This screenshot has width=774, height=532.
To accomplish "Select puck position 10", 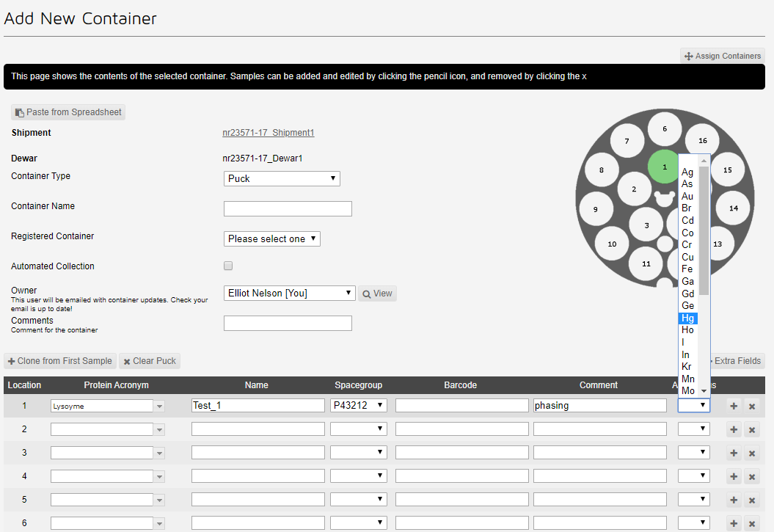I will [612, 244].
